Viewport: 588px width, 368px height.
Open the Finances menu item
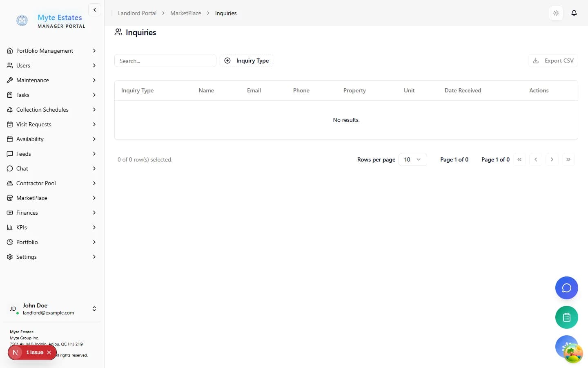[x=52, y=213]
